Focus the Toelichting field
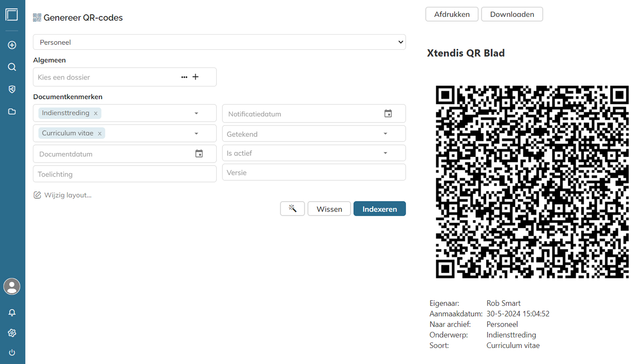The height and width of the screenshot is (364, 634). pos(125,174)
